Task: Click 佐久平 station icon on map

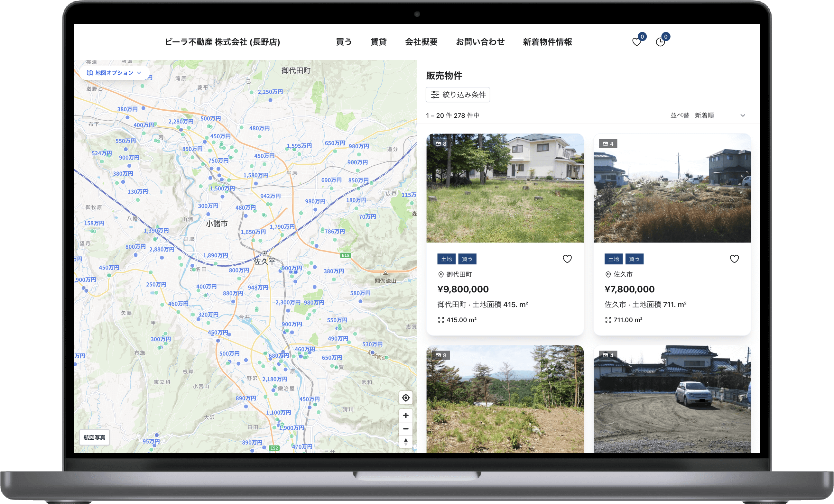Action: [265, 253]
